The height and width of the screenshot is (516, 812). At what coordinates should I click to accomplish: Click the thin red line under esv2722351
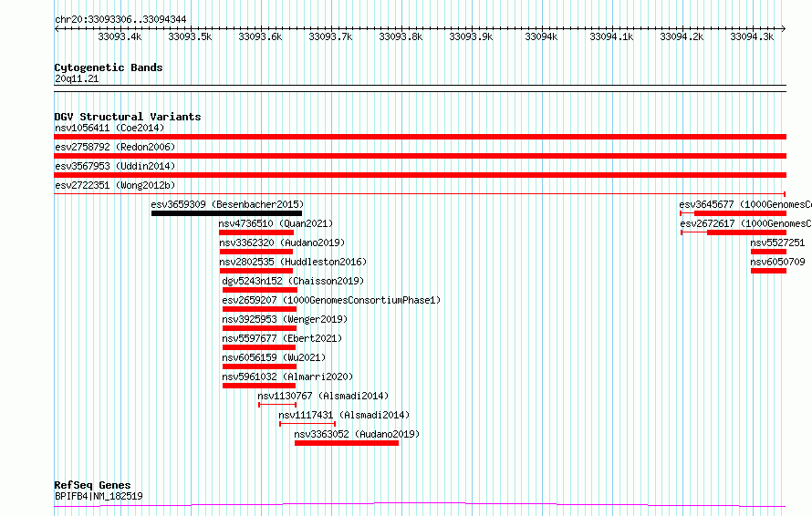420,194
